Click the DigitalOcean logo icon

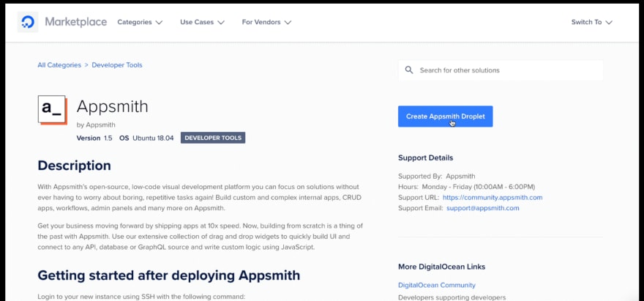28,22
